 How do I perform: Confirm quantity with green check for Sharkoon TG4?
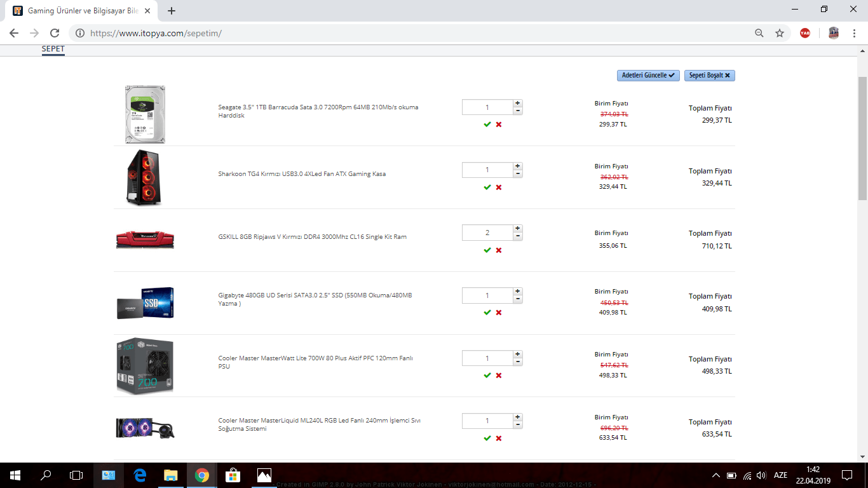click(x=487, y=187)
